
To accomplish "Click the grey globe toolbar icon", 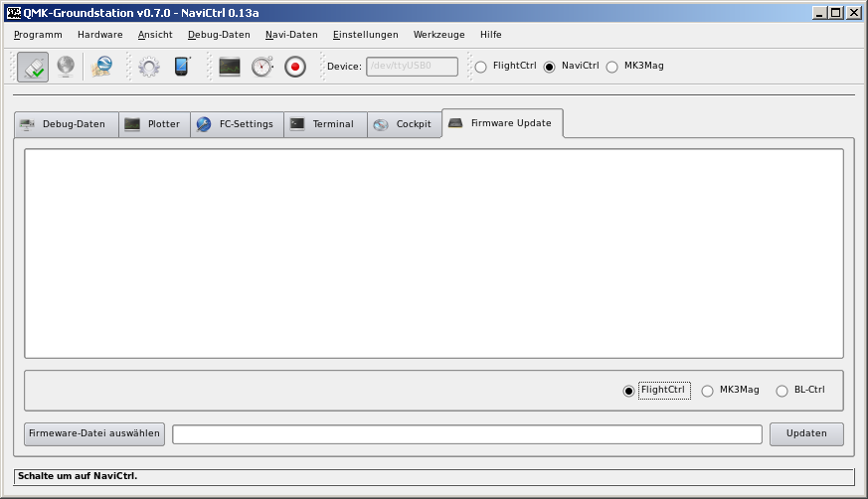I will (65, 67).
